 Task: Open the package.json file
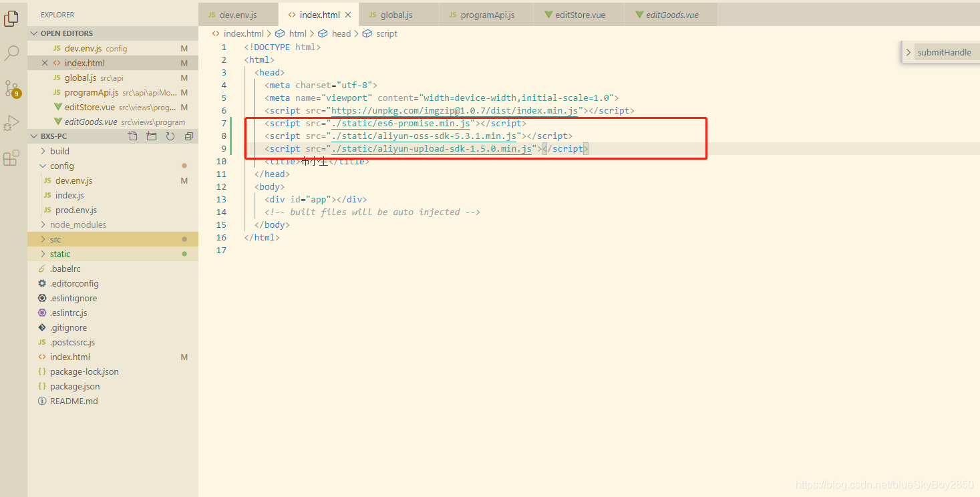113,386
